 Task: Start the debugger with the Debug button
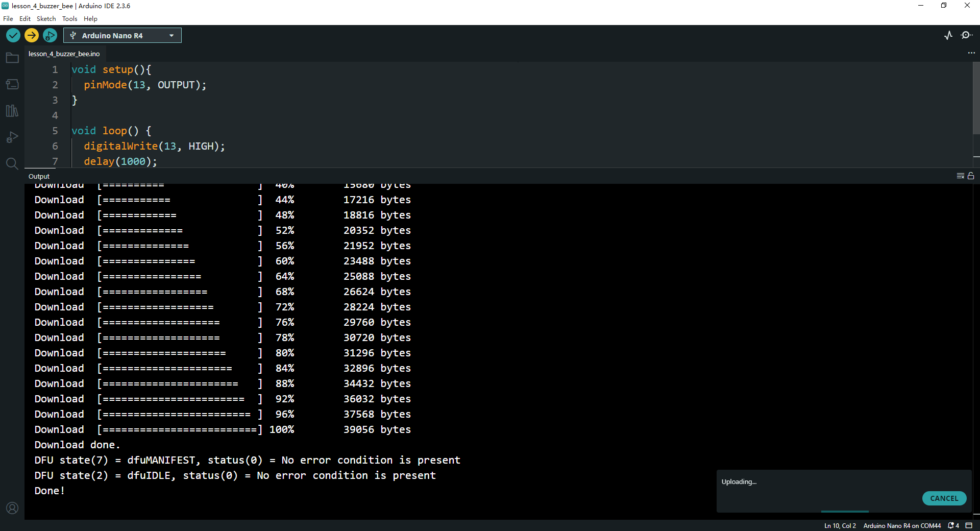[x=50, y=35]
